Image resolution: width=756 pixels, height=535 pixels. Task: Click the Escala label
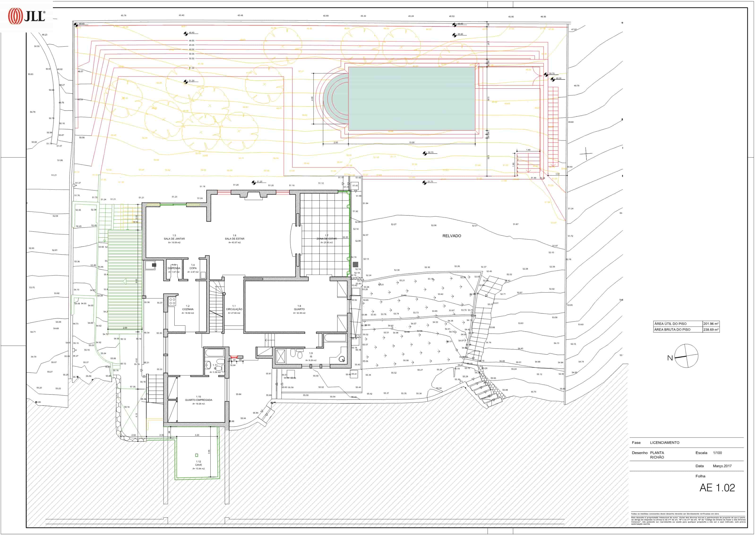(x=701, y=453)
